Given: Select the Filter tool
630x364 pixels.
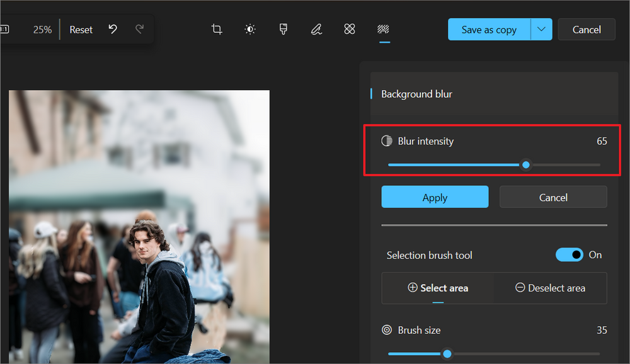Looking at the screenshot, I should point(283,29).
